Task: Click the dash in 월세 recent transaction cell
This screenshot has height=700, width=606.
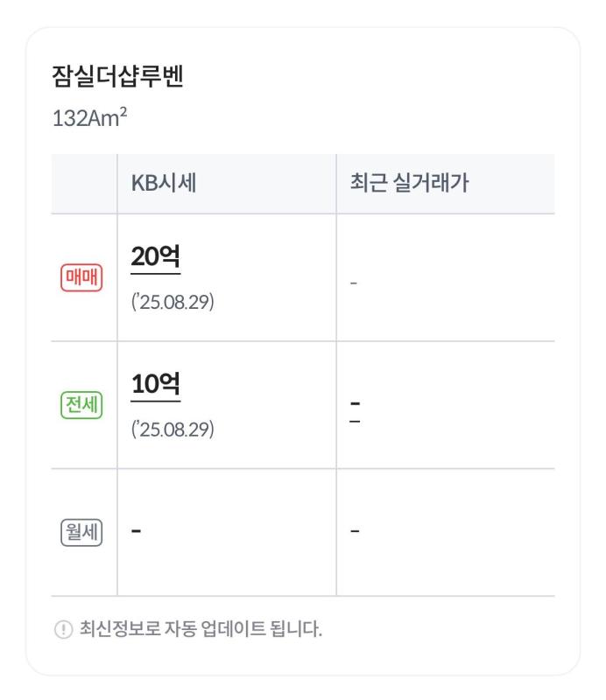Action: (355, 531)
